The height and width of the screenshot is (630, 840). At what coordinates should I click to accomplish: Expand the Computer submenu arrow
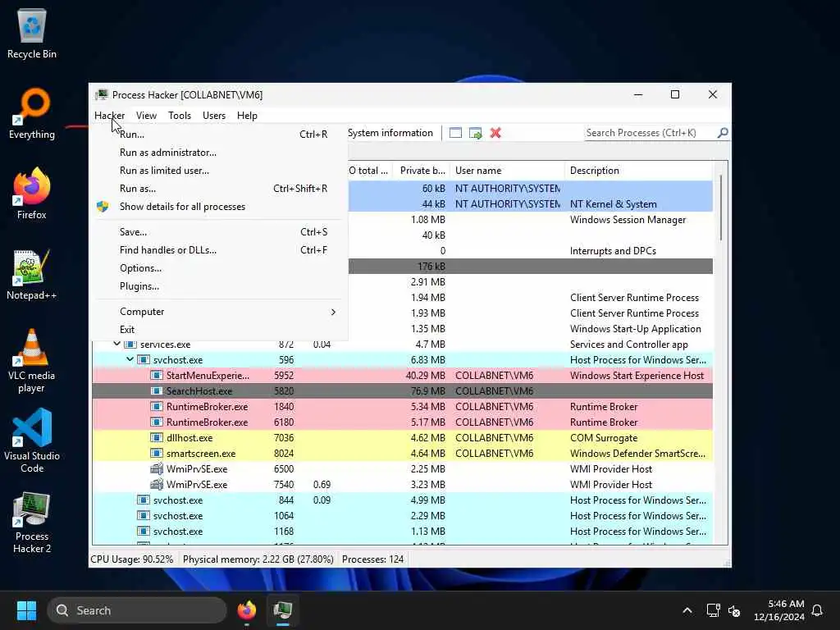pyautogui.click(x=333, y=312)
